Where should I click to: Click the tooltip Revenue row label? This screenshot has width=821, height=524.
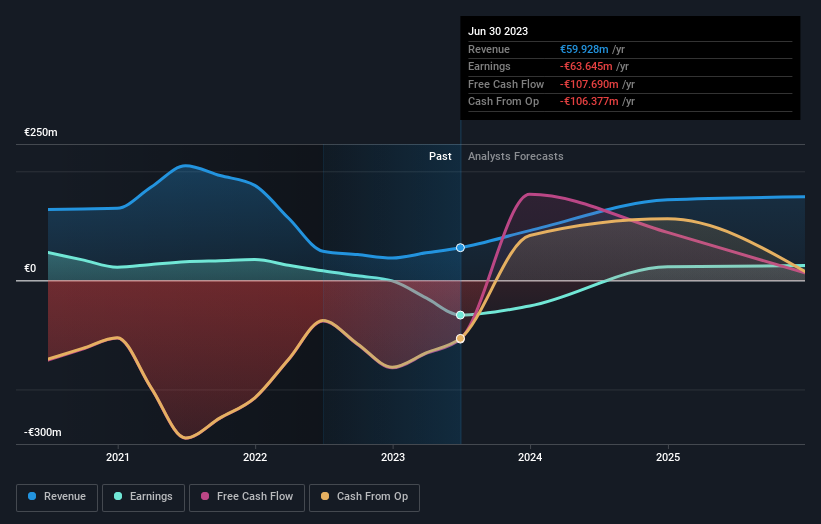489,49
